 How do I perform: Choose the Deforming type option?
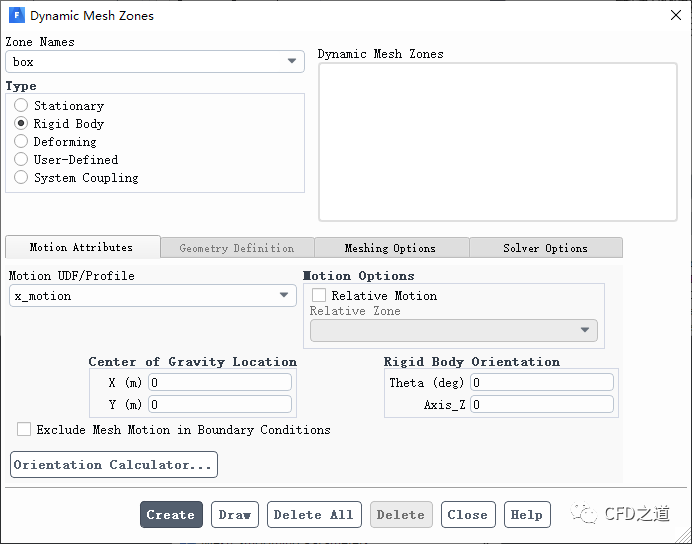click(x=21, y=142)
